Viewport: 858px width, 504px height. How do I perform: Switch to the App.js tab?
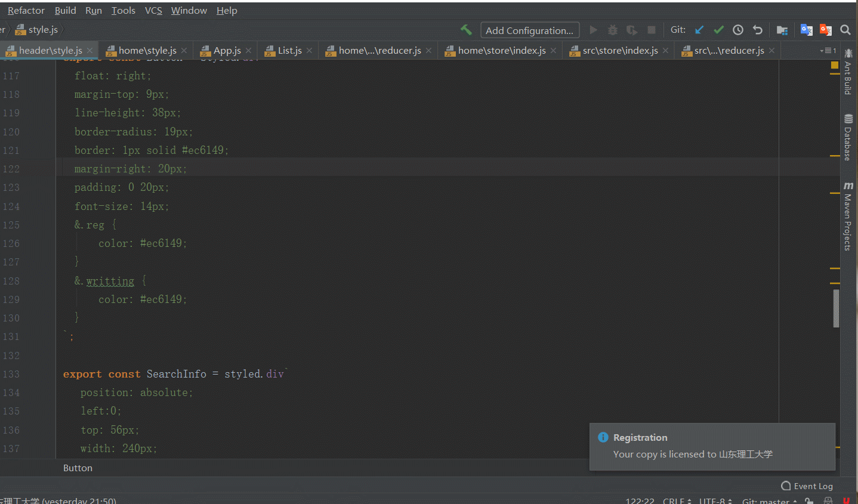227,51
